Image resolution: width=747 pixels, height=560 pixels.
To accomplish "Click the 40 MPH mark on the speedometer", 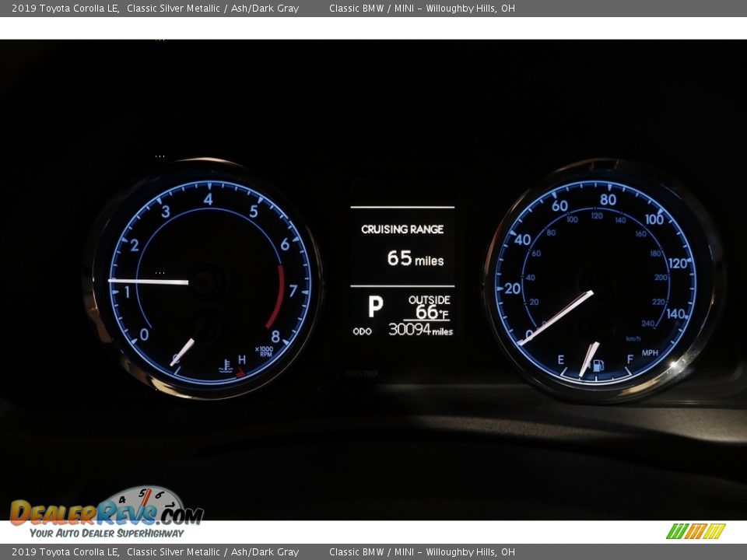I will click(522, 240).
